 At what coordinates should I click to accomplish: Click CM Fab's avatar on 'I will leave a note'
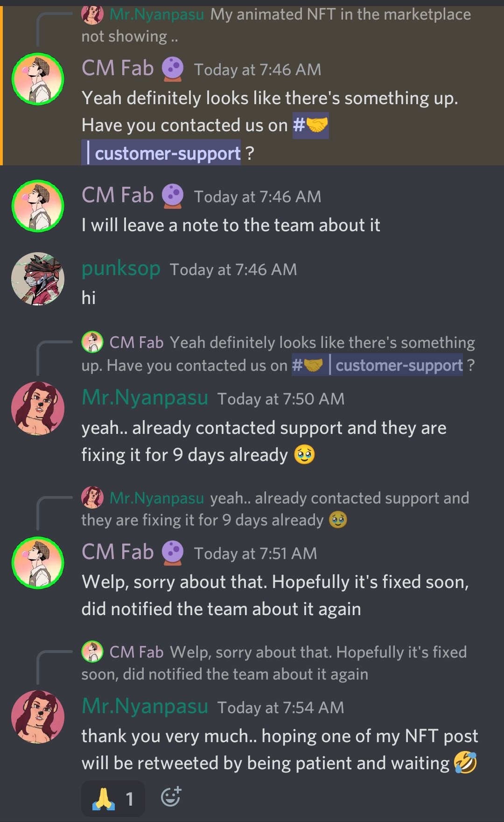click(37, 206)
